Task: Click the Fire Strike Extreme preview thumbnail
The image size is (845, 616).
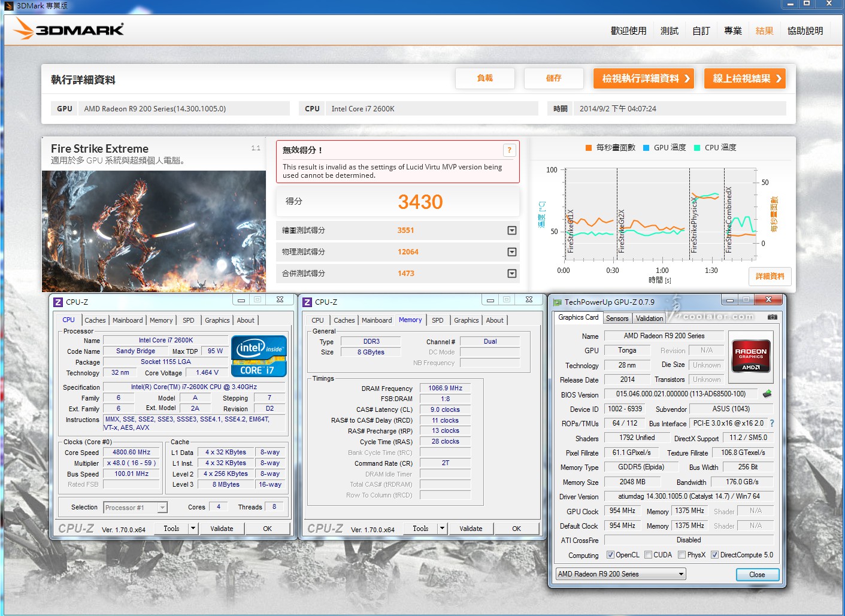Action: (154, 231)
